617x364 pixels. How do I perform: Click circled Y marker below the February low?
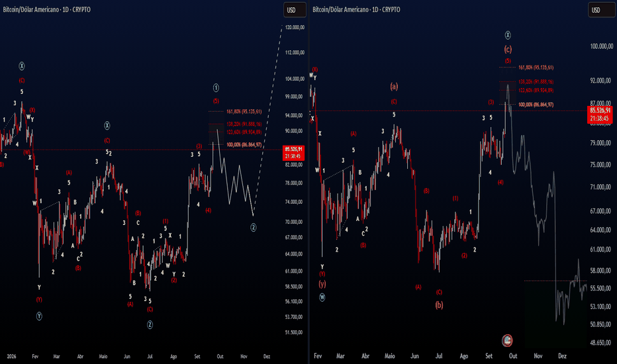[39, 316]
